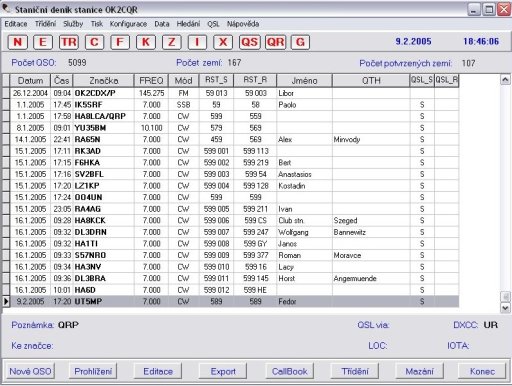
Task: Click the Konec exit button
Action: click(482, 371)
